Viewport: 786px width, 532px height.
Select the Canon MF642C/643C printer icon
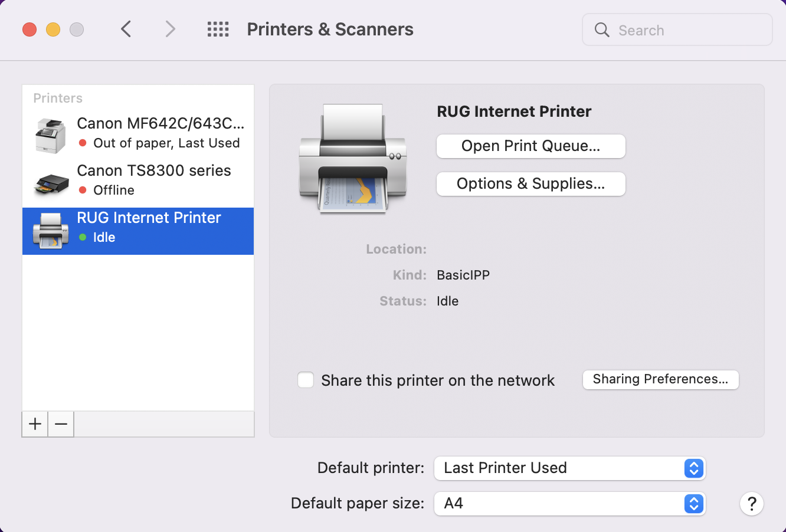[x=50, y=135]
